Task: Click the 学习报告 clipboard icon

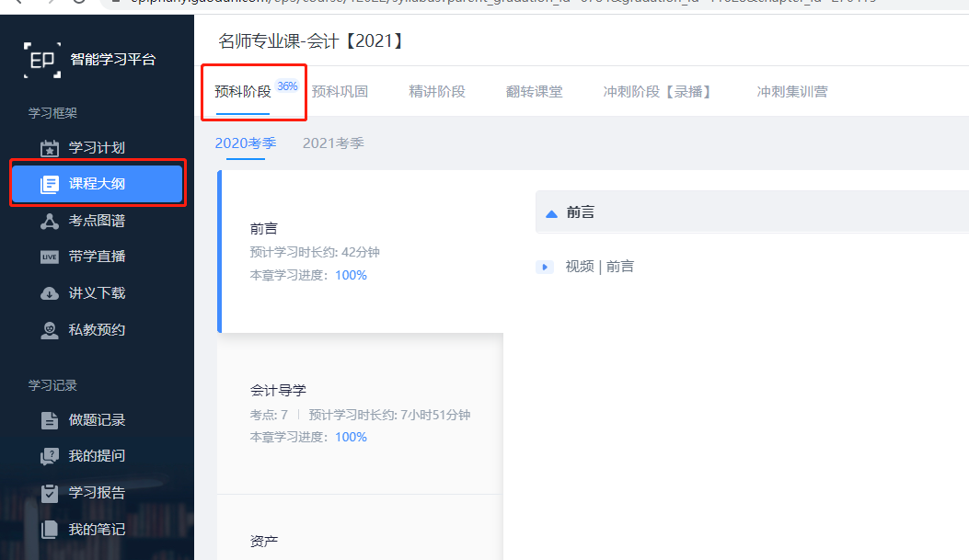Action: pyautogui.click(x=50, y=493)
